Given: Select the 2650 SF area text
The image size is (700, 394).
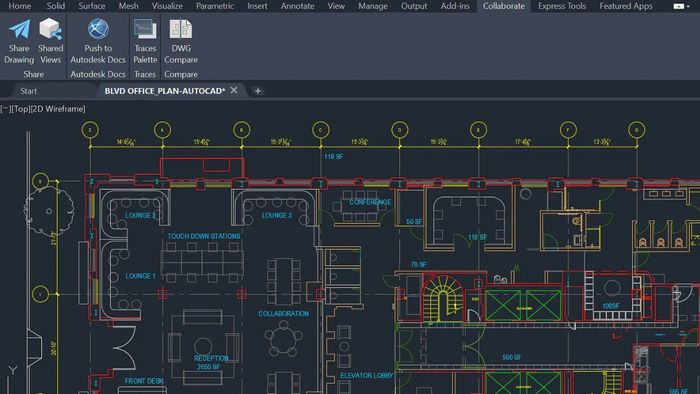Looking at the screenshot, I should pyautogui.click(x=209, y=367).
